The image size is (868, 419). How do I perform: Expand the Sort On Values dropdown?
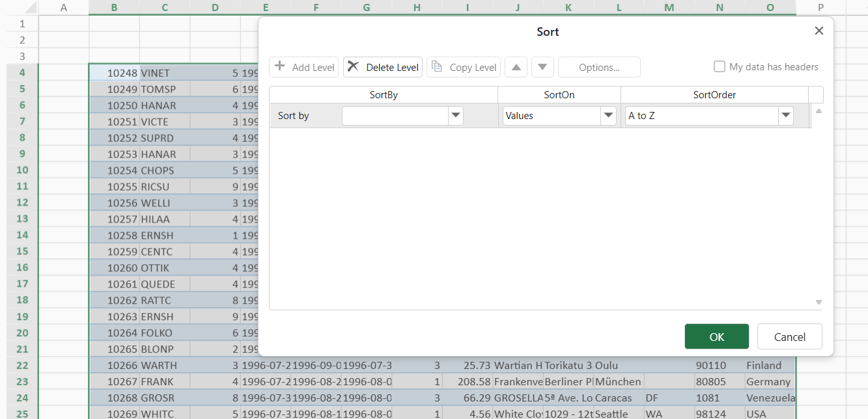[608, 116]
